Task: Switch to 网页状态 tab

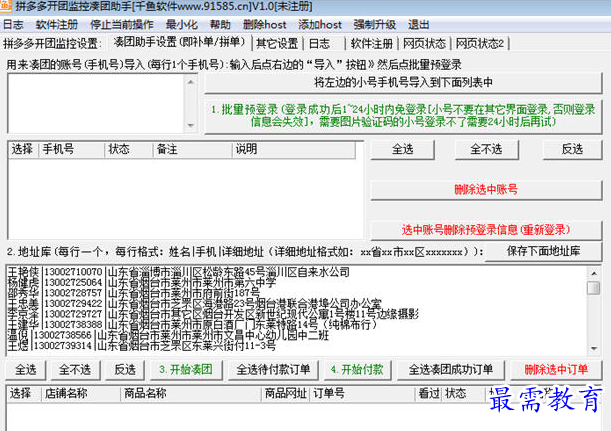Action: point(424,43)
